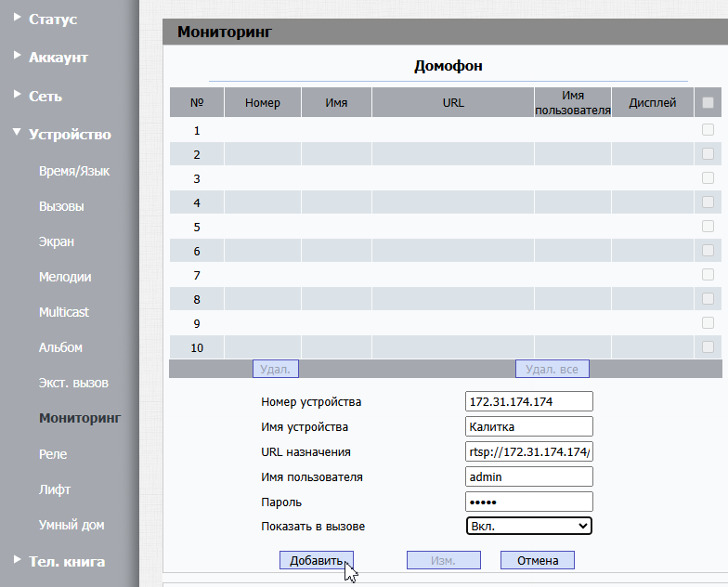Open the Время/Язык settings page
The image size is (728, 587).
73,171
